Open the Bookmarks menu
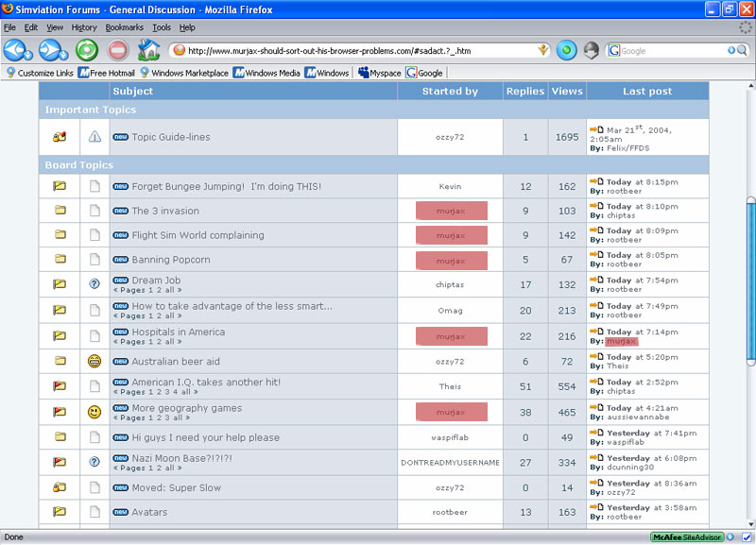This screenshot has width=756, height=545. pyautogui.click(x=124, y=27)
